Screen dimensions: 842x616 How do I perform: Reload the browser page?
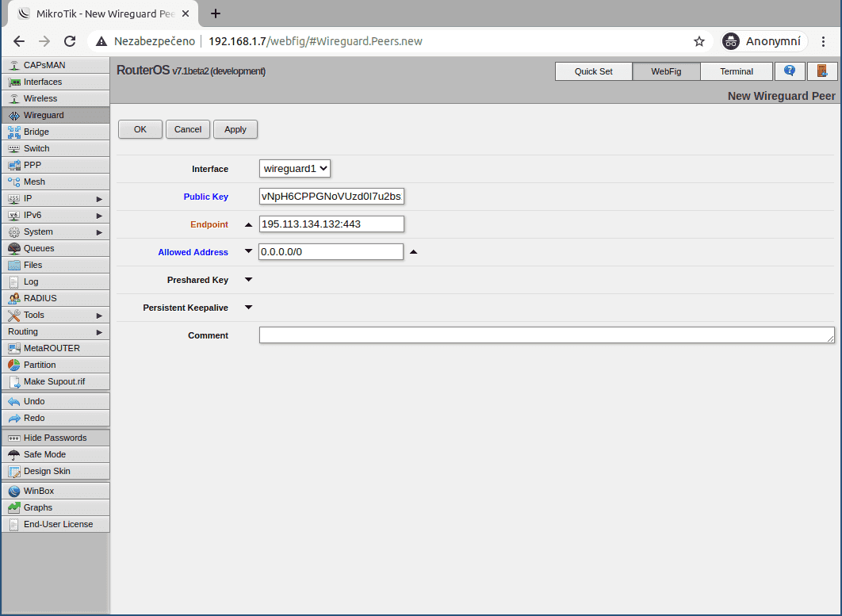(70, 41)
